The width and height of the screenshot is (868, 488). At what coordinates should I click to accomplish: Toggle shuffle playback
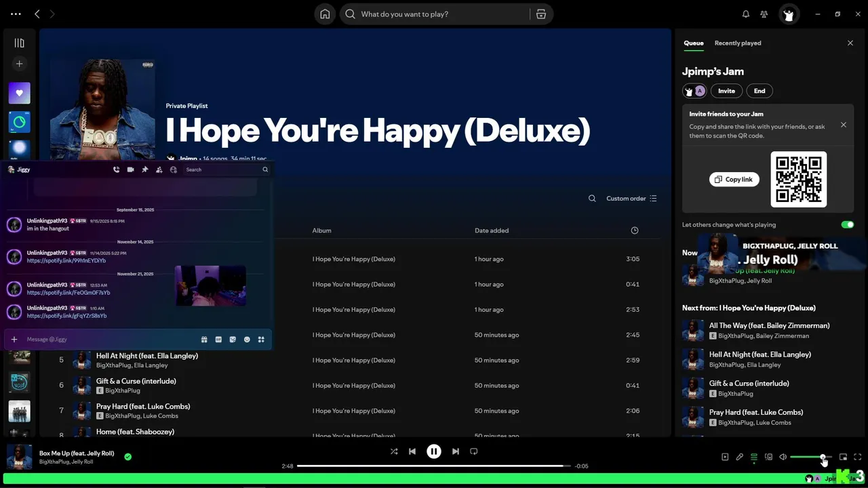(x=394, y=451)
